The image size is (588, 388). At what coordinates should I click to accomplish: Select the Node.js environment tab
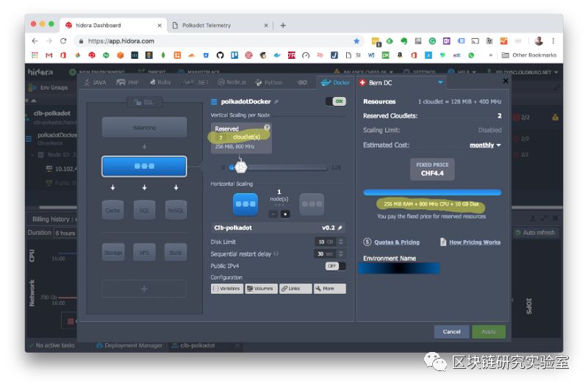pyautogui.click(x=232, y=82)
